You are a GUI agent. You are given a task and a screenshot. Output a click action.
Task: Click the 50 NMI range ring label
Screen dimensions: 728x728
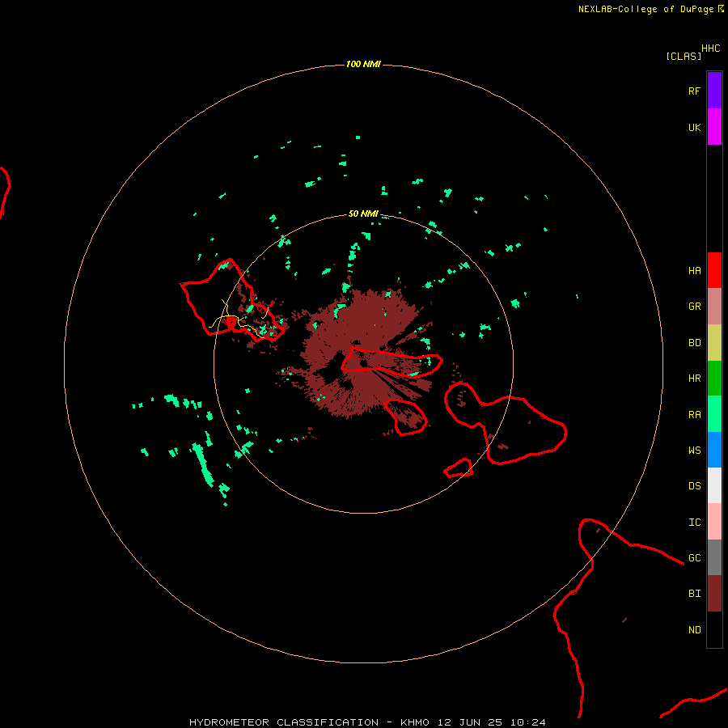(363, 214)
